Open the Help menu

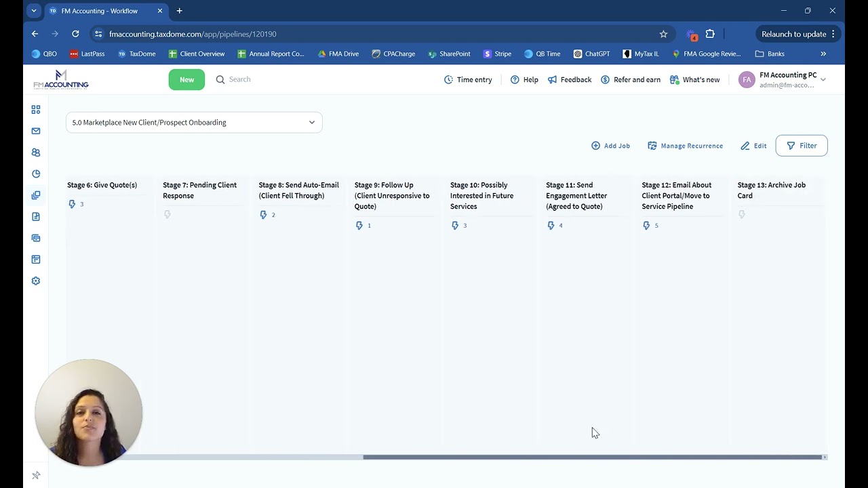tap(524, 79)
